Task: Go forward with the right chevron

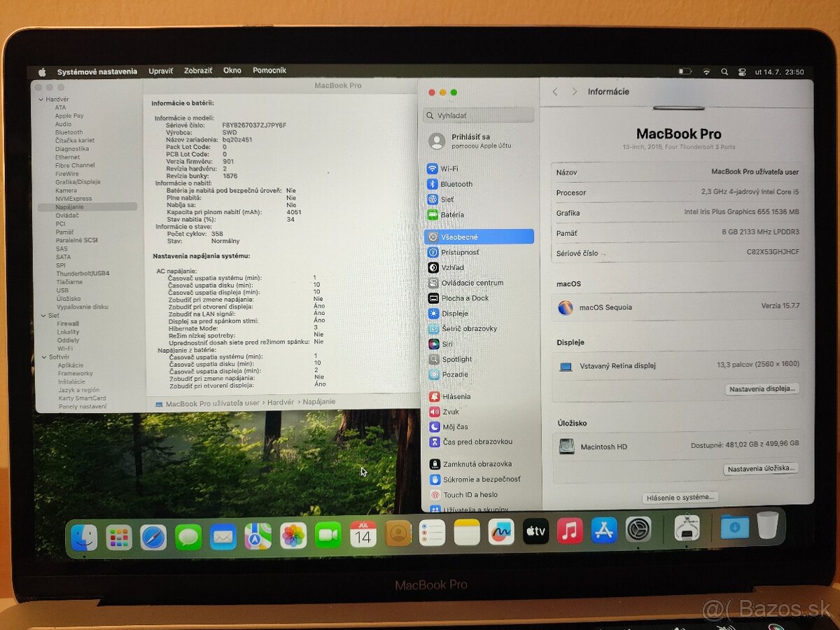Action: [x=575, y=92]
